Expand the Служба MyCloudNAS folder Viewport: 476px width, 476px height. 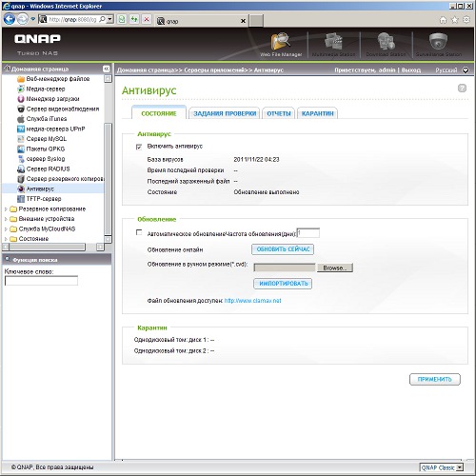(6, 228)
